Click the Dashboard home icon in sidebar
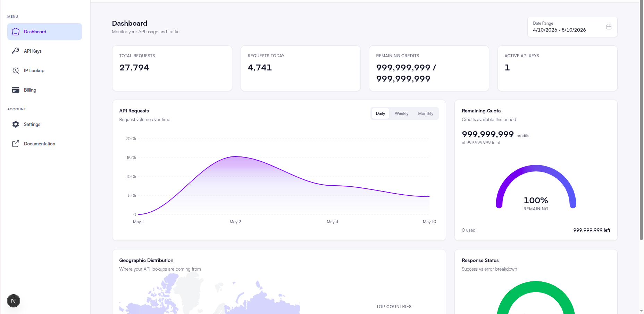Image resolution: width=644 pixels, height=314 pixels. click(x=16, y=32)
